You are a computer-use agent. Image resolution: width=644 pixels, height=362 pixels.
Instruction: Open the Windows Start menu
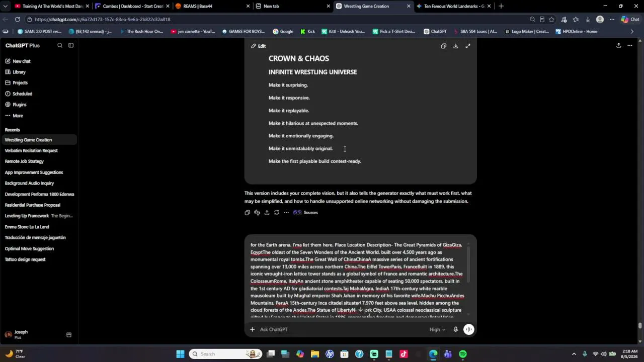[x=180, y=354]
